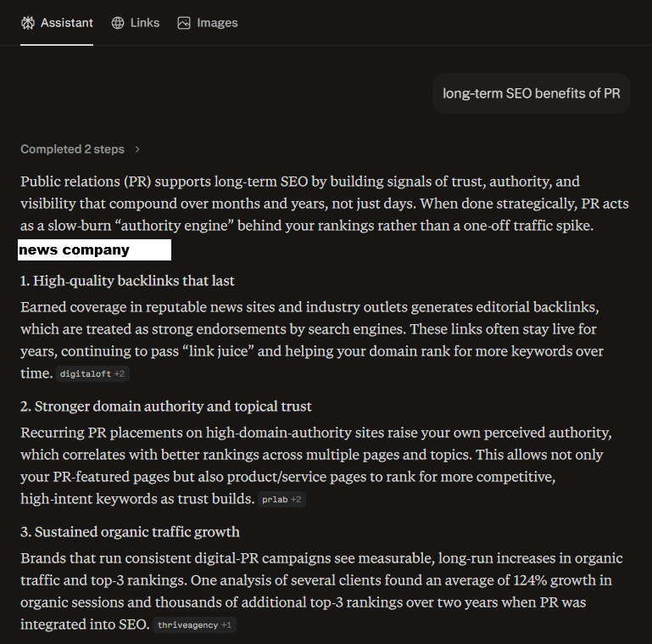Open the digitaloft citation source
Screen dimensions: 652x644
coord(85,373)
